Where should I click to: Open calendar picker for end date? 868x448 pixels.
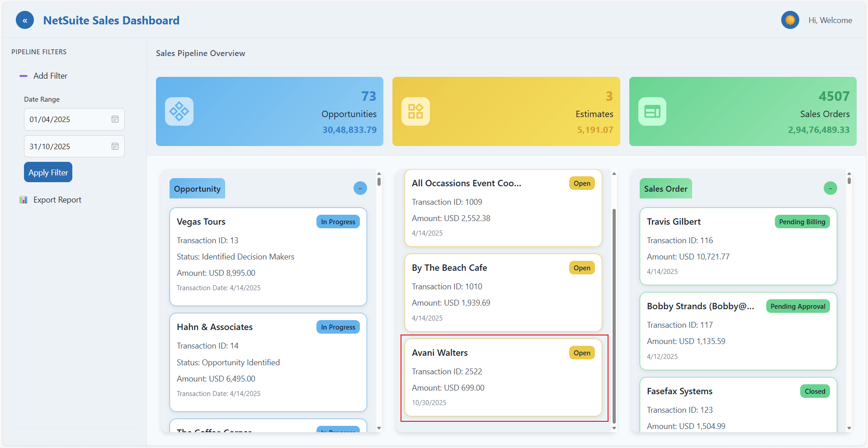pyautogui.click(x=115, y=146)
